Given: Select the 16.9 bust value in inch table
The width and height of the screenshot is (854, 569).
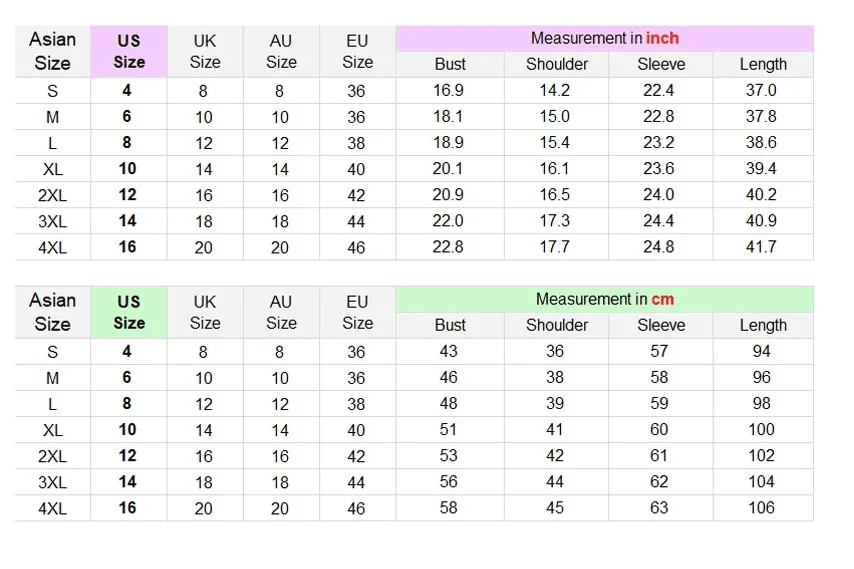Looking at the screenshot, I should tap(448, 90).
